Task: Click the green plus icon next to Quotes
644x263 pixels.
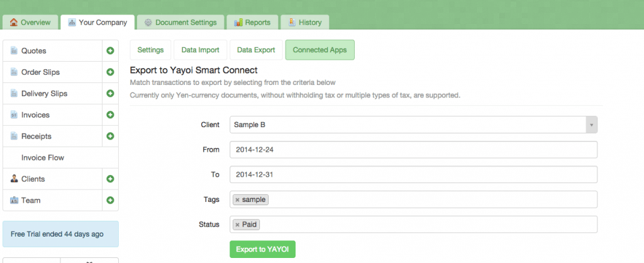Action: [110, 51]
